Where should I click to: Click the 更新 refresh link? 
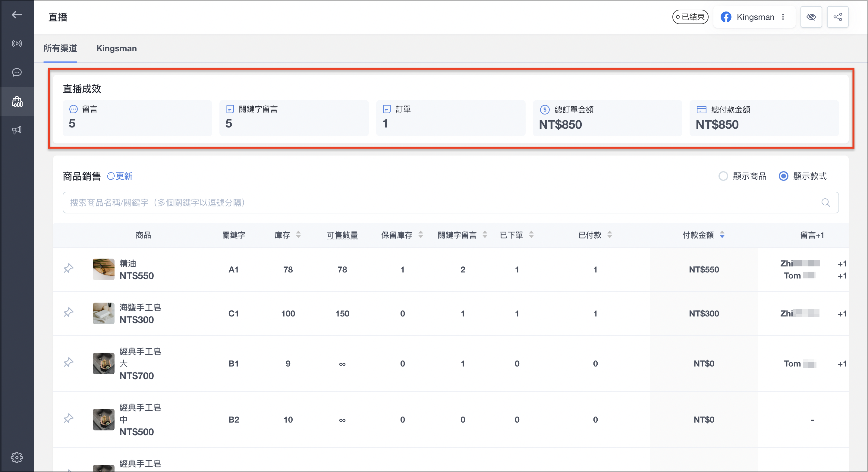(x=120, y=176)
